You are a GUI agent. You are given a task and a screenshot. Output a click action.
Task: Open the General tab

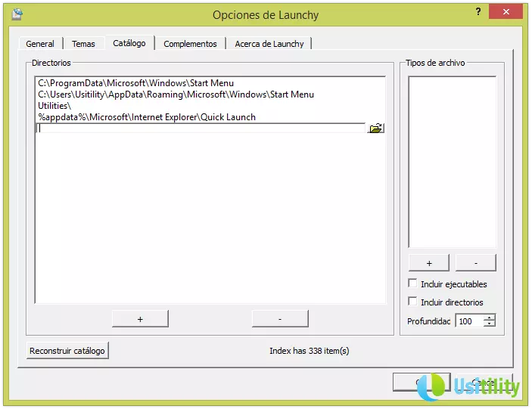click(x=40, y=44)
